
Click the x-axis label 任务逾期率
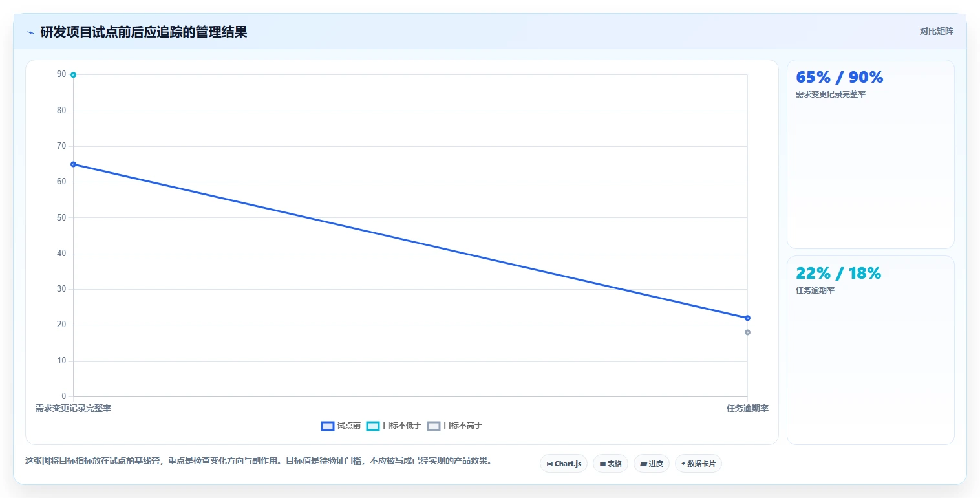tap(747, 408)
